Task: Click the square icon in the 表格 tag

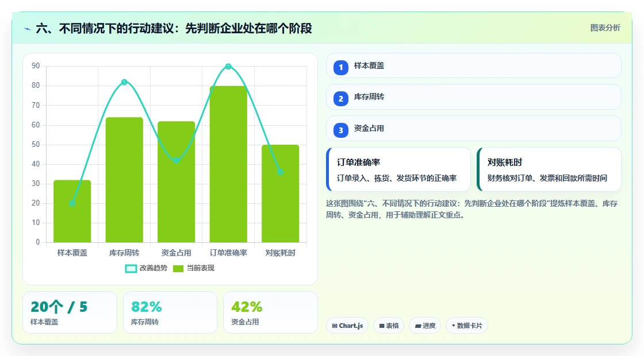Action: (x=382, y=326)
